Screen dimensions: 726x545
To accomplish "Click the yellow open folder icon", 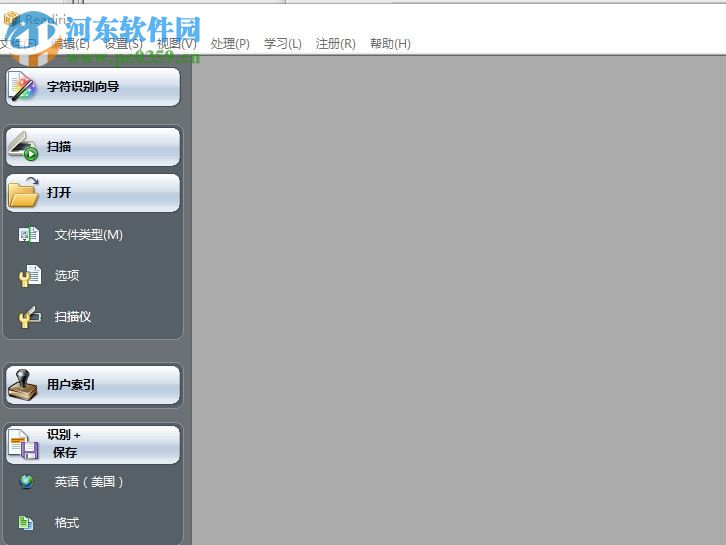I will pyautogui.click(x=23, y=193).
